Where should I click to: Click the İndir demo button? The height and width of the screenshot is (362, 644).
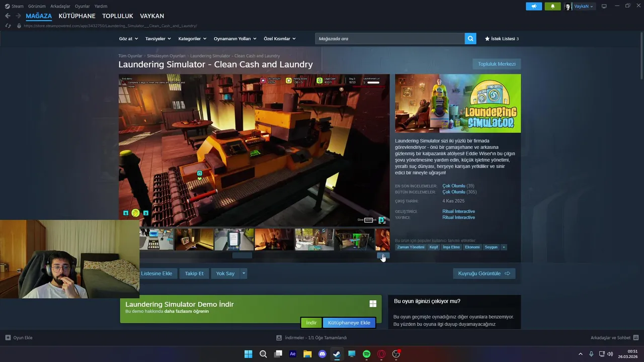point(311,322)
